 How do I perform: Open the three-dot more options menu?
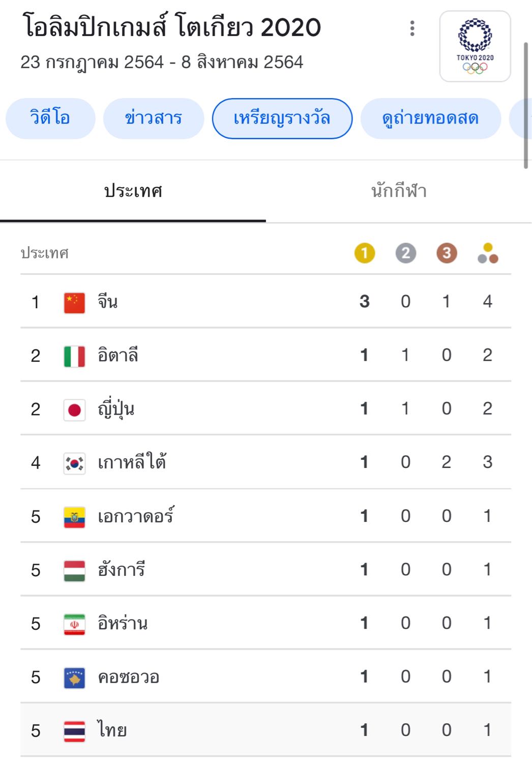pos(412,28)
